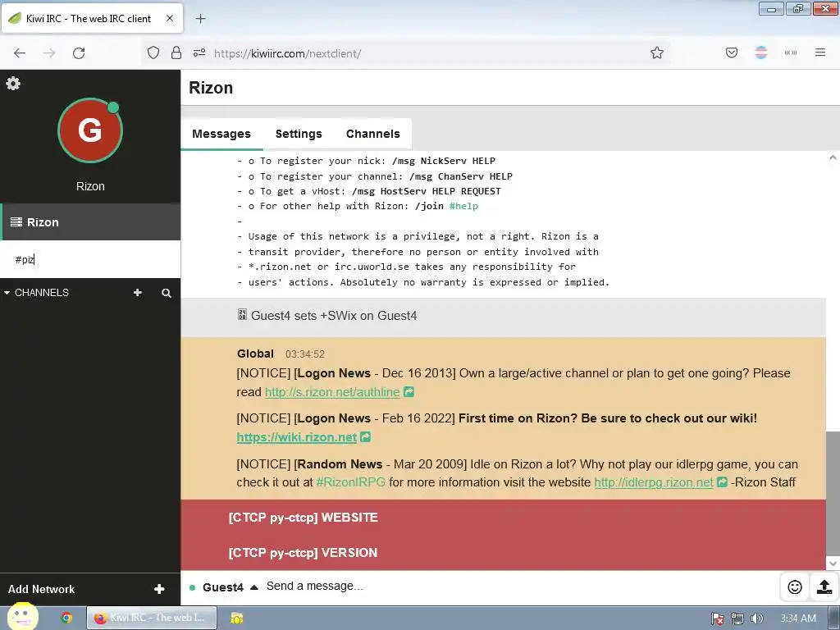840x630 pixels.
Task: Select the Rizon network entry in sidebar
Action: click(x=90, y=221)
